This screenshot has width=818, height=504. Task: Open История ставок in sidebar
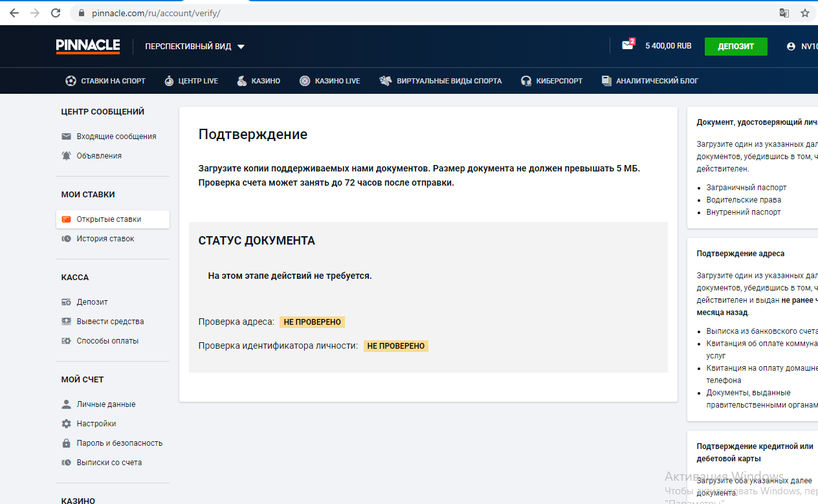tap(105, 239)
